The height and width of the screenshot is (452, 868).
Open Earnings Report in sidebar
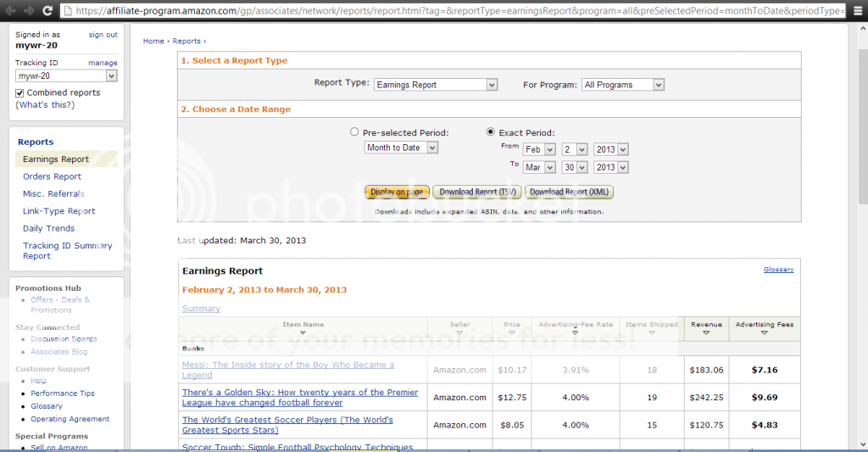(56, 159)
